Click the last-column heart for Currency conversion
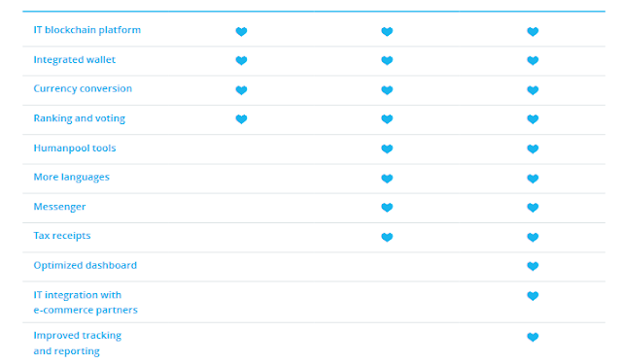Screen dimensions: 622x364 pos(533,90)
